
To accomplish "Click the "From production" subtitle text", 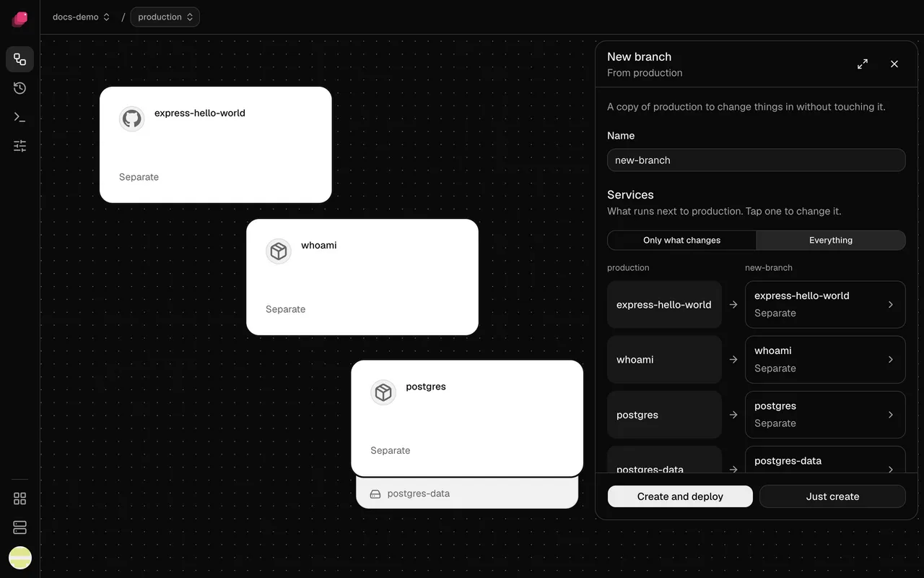I will pyautogui.click(x=645, y=73).
